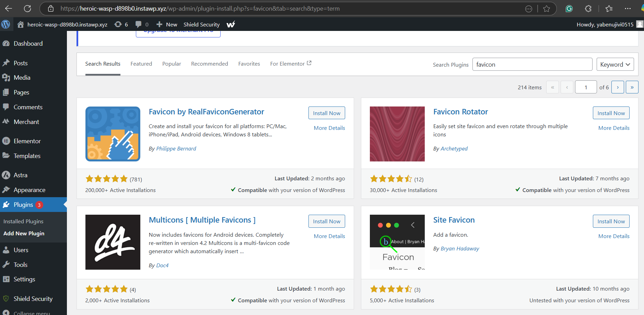Open author Bryan Hadaway link
The height and width of the screenshot is (315, 644).
click(x=460, y=248)
